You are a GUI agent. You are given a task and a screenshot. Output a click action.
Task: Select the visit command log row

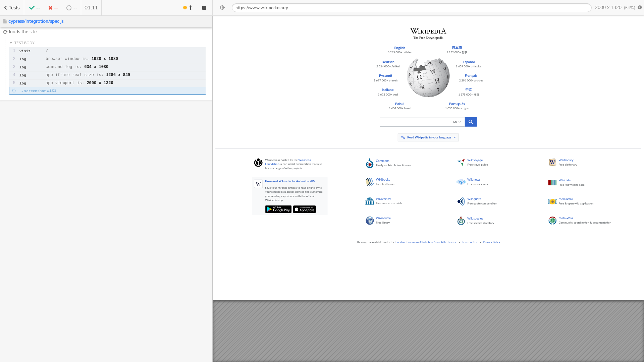[x=107, y=51]
